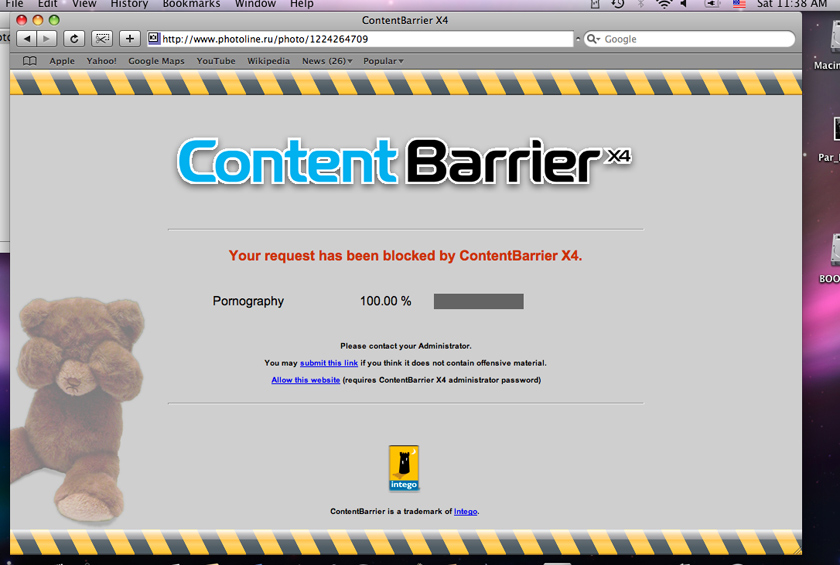840x565 pixels.
Task: Open the Google Maps bookmark
Action: click(156, 61)
